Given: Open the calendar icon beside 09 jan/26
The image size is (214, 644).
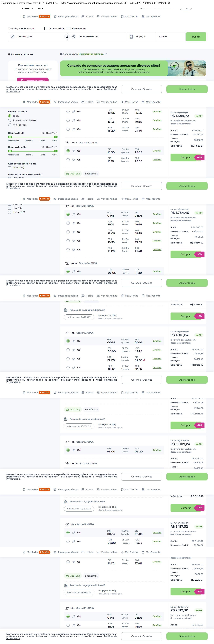Looking at the screenshot, I should (x=131, y=37).
